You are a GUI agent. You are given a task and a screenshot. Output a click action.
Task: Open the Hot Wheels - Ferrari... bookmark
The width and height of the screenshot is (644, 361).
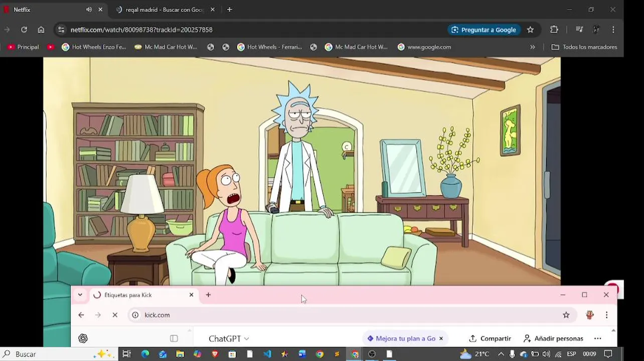pos(269,47)
